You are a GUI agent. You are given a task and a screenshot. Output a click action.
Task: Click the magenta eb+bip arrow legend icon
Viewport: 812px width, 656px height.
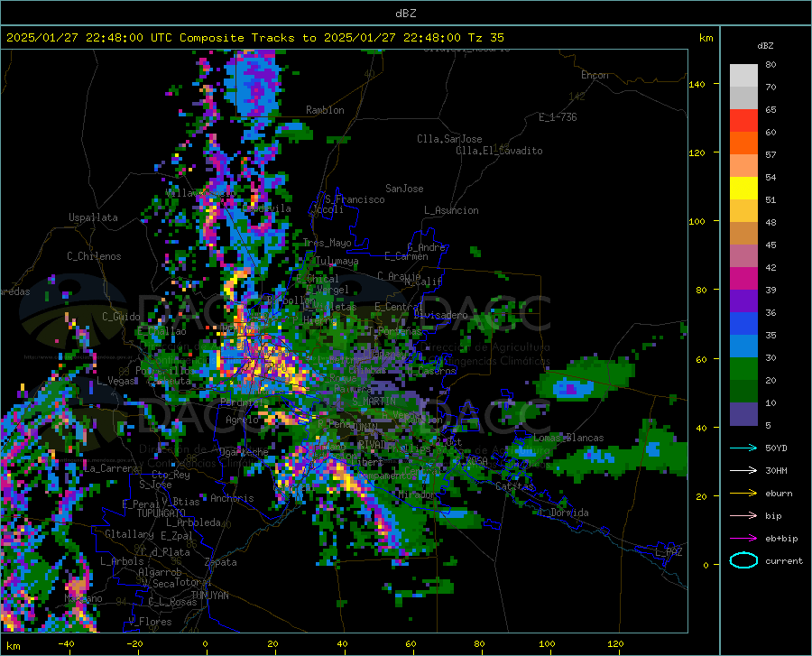(x=743, y=539)
